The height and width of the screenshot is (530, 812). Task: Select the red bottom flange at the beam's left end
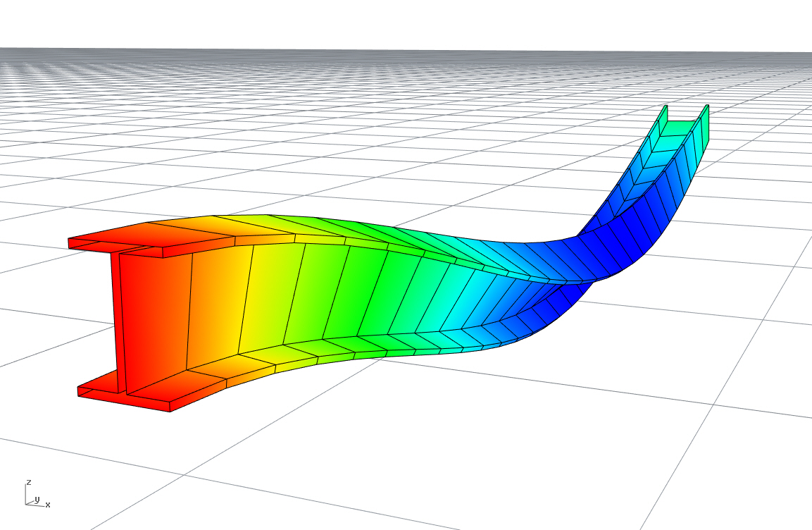pyautogui.click(x=141, y=395)
